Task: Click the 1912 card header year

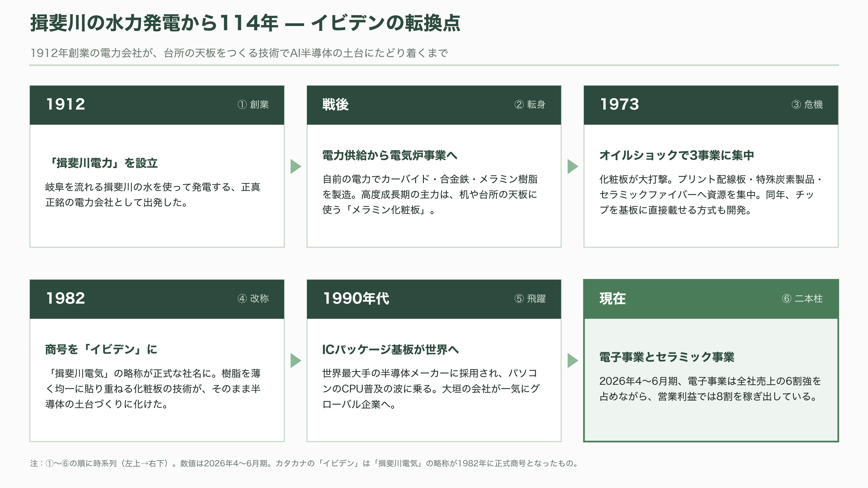Action: click(65, 104)
